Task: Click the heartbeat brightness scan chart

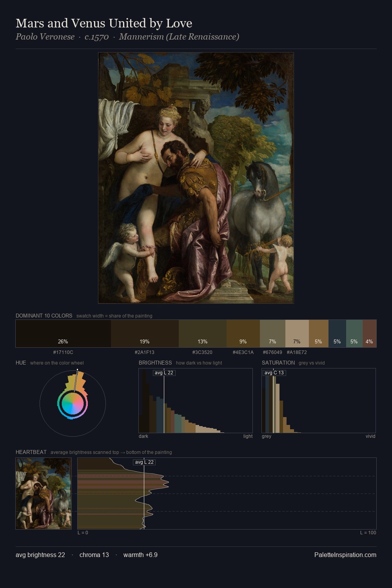Action: [227, 494]
